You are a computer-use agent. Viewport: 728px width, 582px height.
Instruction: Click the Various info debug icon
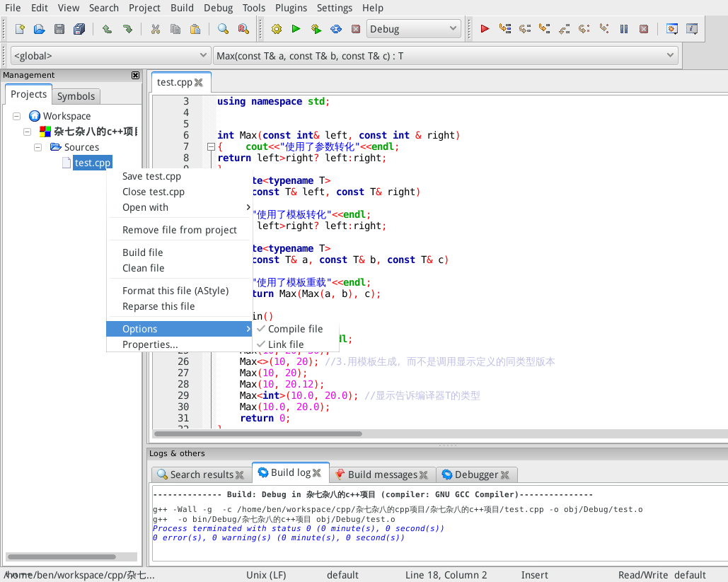(692, 29)
